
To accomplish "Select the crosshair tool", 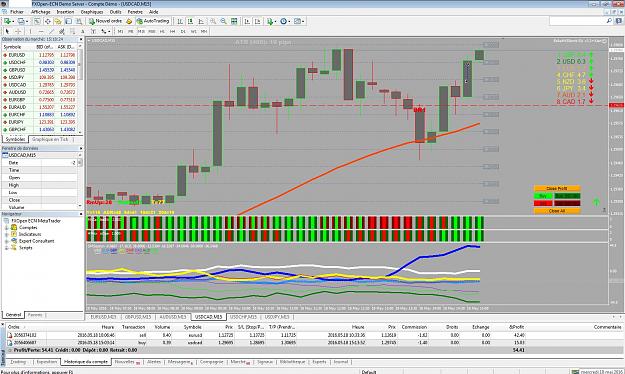I will (18, 31).
